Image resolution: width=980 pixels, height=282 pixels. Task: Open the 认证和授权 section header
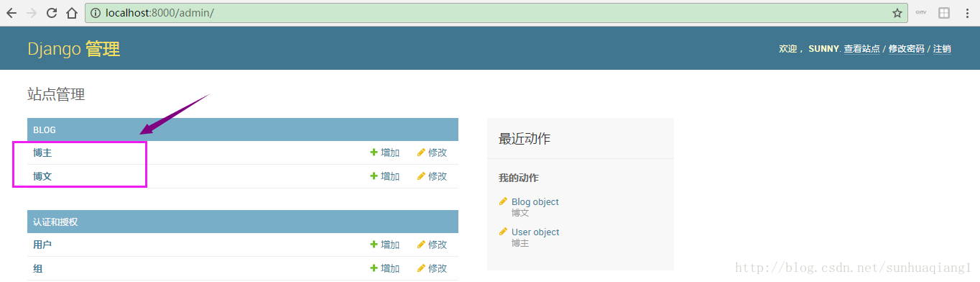point(55,222)
